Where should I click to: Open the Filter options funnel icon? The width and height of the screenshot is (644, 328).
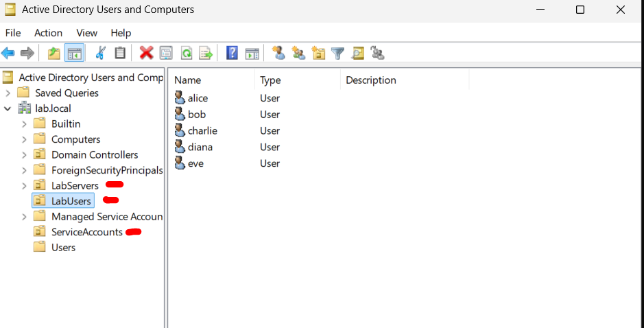337,53
